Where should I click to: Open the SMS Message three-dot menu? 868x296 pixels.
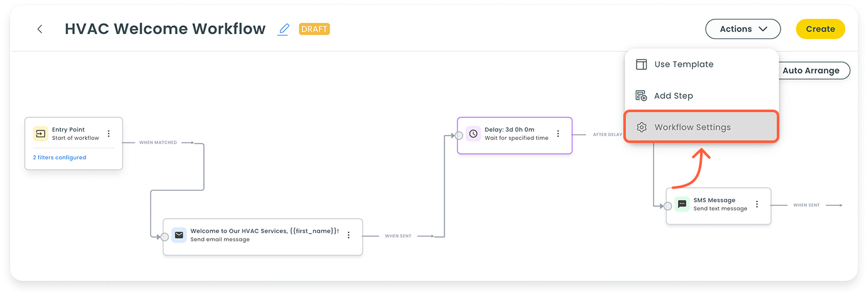tap(757, 204)
